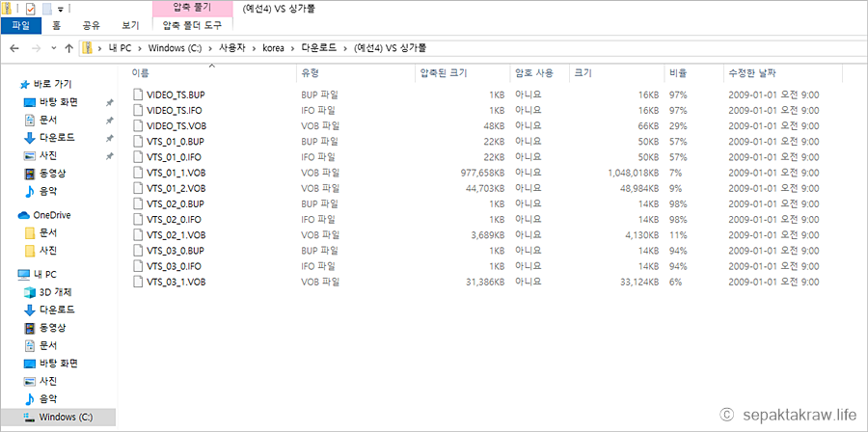Click the Forward navigation arrow
Image resolution: width=868 pixels, height=432 pixels.
[37, 48]
